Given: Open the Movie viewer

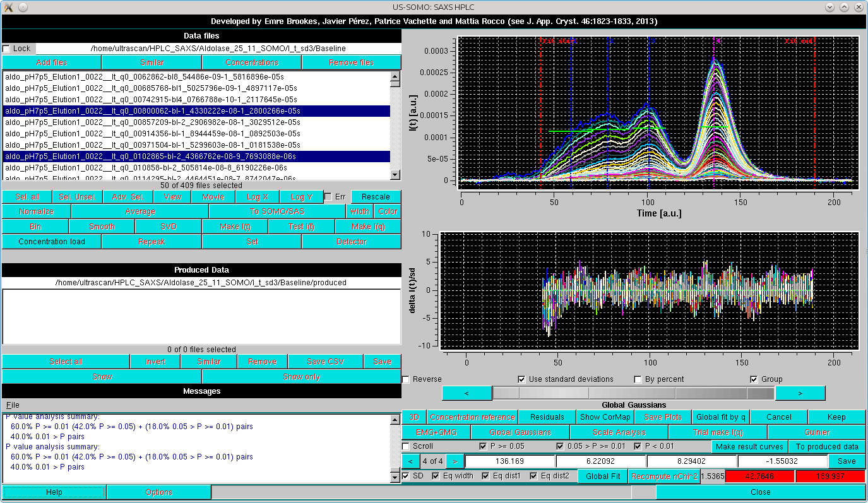Looking at the screenshot, I should (x=213, y=196).
